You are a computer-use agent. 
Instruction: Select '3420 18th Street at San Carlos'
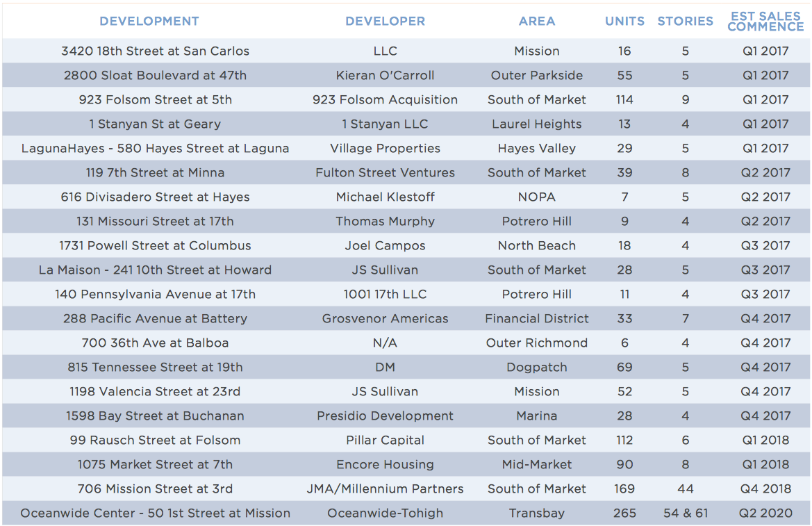155,51
